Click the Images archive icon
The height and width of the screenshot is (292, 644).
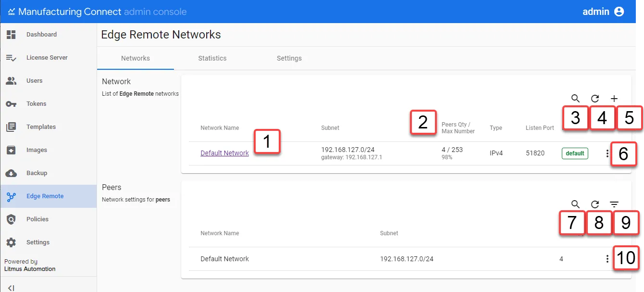(x=11, y=150)
